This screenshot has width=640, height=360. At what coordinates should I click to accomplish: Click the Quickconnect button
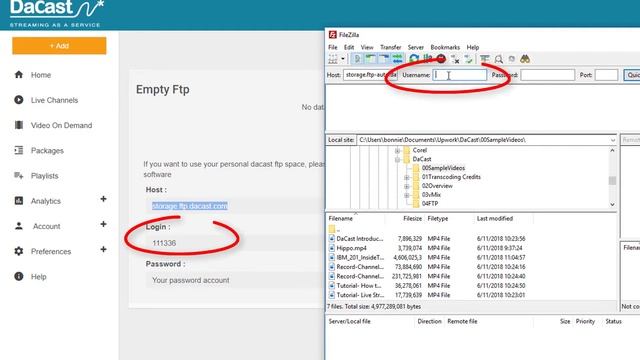click(632, 75)
